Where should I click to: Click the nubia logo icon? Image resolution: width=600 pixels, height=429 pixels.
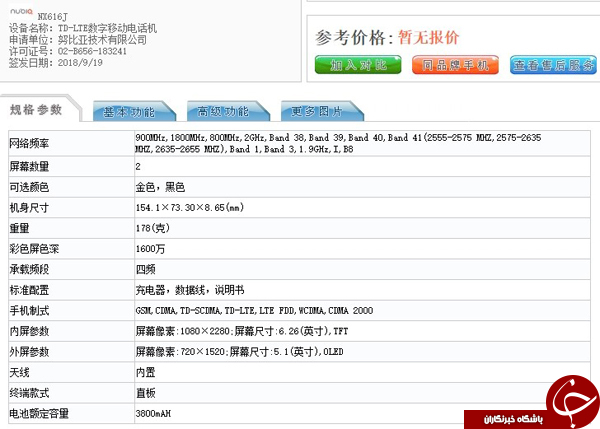tap(21, 11)
